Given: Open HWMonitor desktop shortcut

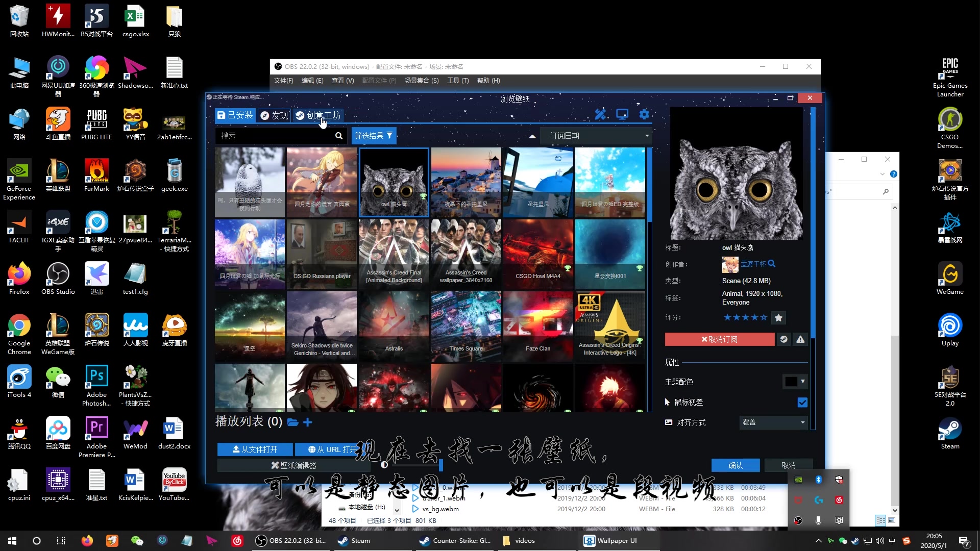Looking at the screenshot, I should [x=58, y=21].
